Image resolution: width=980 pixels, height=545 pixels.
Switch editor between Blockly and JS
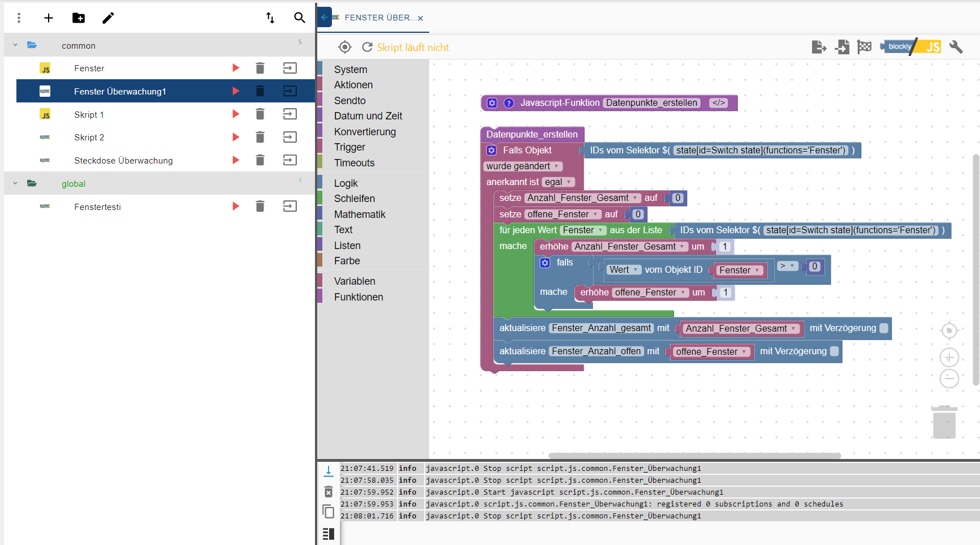tap(911, 47)
